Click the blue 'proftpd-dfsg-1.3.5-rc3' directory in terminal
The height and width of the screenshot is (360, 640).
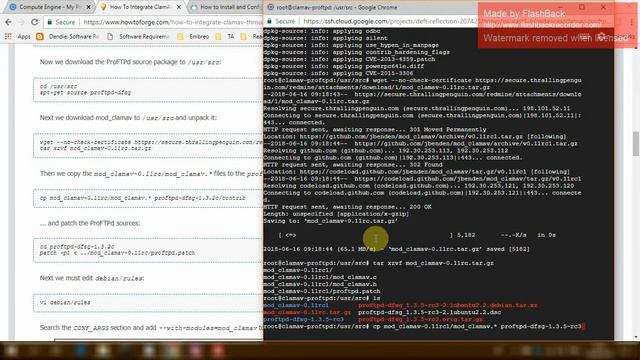pyautogui.click(x=303, y=319)
